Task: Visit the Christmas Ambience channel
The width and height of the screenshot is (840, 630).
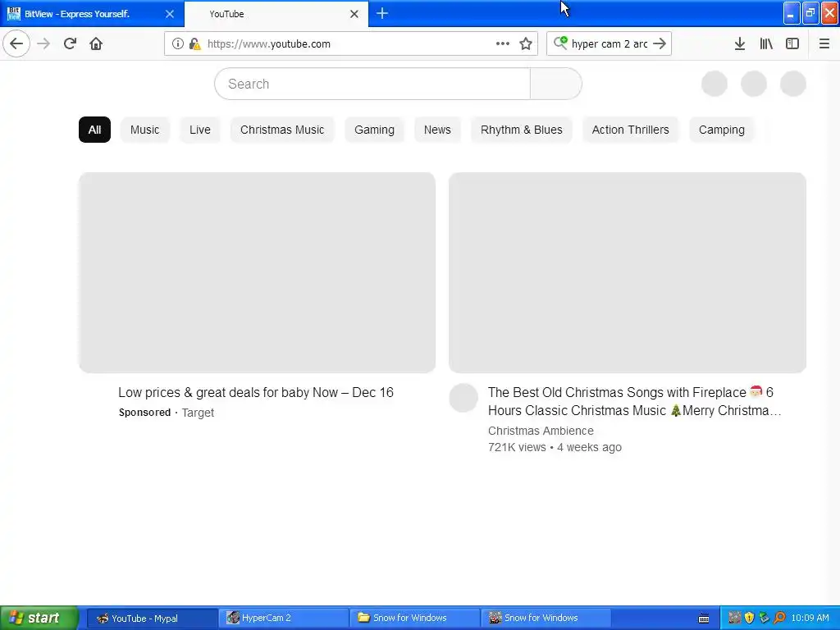Action: click(541, 431)
